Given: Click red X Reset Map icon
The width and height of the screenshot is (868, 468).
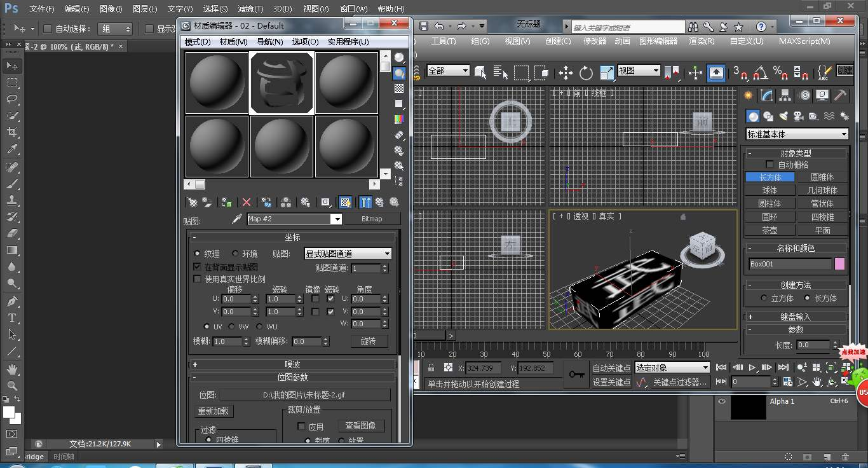Looking at the screenshot, I should pos(247,202).
